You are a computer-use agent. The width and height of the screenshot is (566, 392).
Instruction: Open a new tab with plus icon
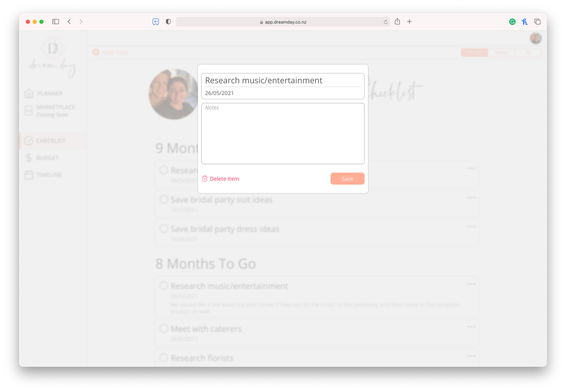[409, 21]
